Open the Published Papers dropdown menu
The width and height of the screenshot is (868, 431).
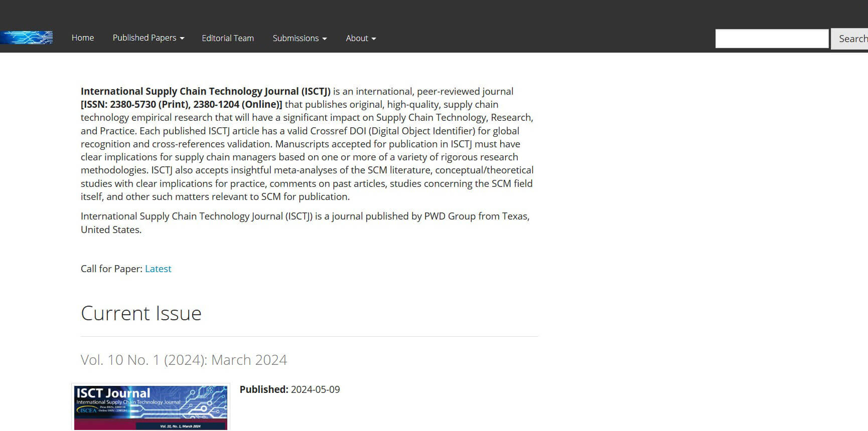(x=149, y=38)
